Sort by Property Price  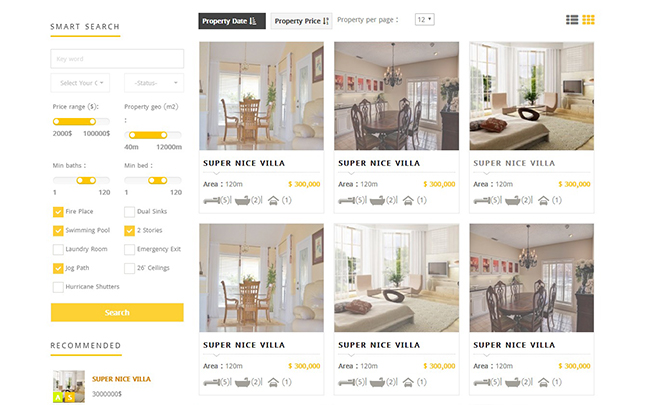pos(301,21)
